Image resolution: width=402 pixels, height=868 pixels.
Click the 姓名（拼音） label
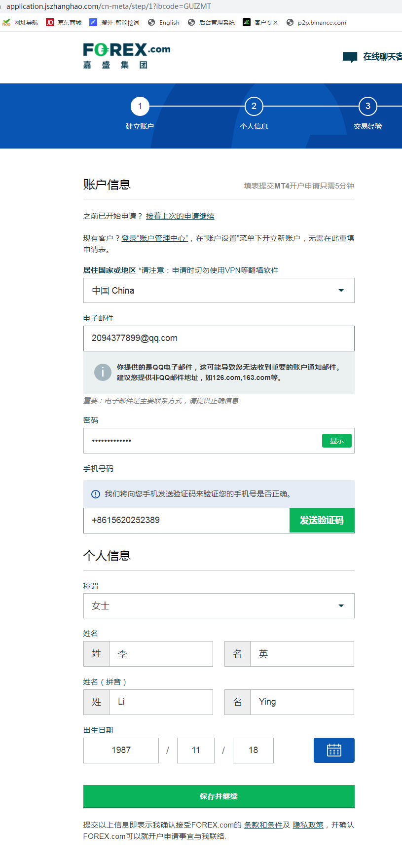105,681
